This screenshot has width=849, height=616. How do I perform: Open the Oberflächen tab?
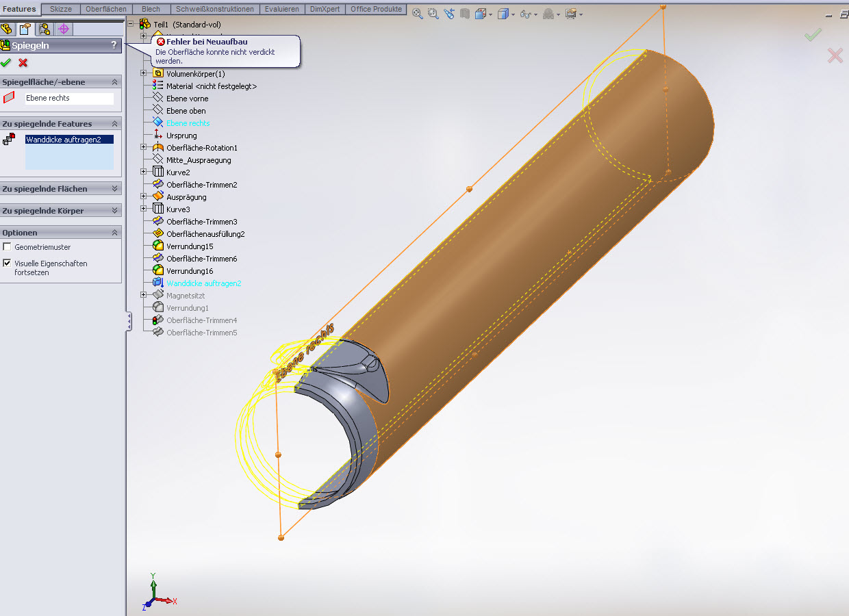(x=106, y=9)
